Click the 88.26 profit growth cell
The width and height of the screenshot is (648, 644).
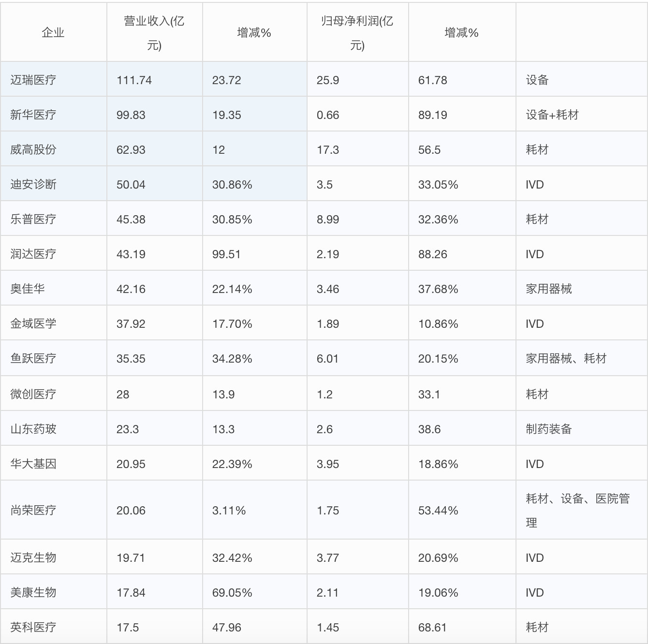tap(462, 253)
